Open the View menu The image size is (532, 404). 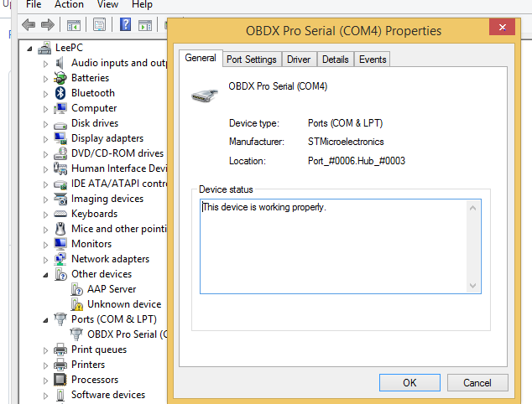(x=107, y=4)
